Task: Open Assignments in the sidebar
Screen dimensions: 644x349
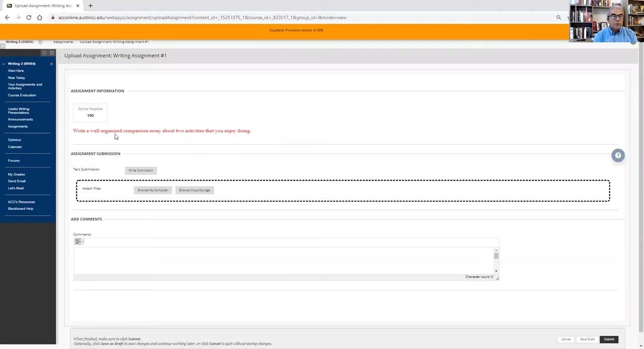Action: point(18,127)
